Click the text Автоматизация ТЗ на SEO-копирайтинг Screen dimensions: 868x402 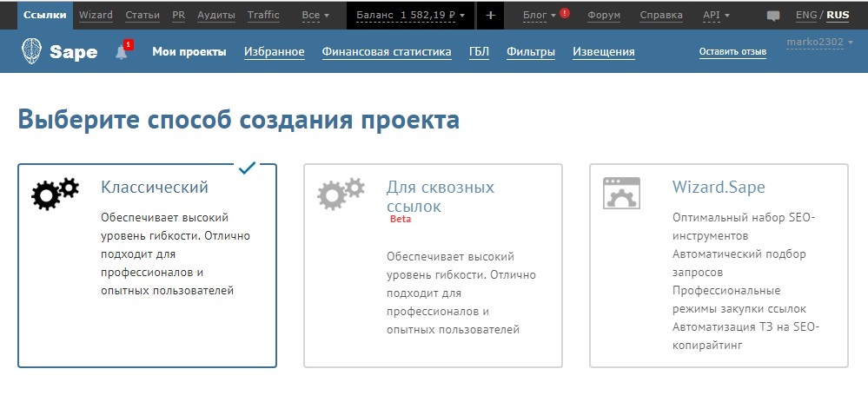[x=745, y=336]
